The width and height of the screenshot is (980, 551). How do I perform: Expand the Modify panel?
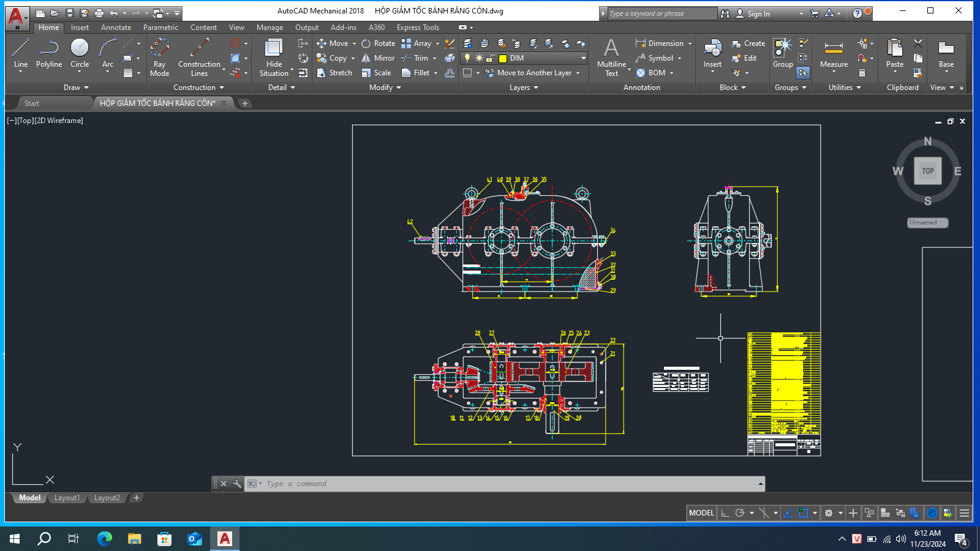click(385, 88)
